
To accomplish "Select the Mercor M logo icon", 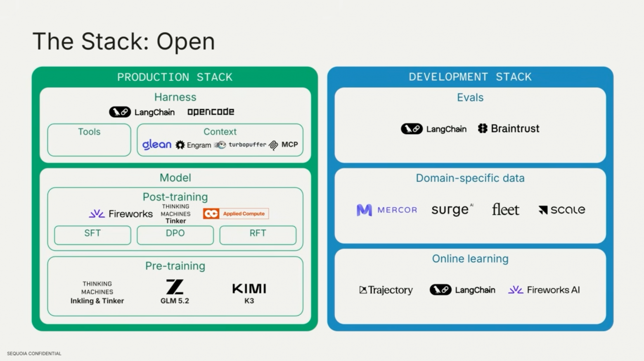I will (364, 210).
